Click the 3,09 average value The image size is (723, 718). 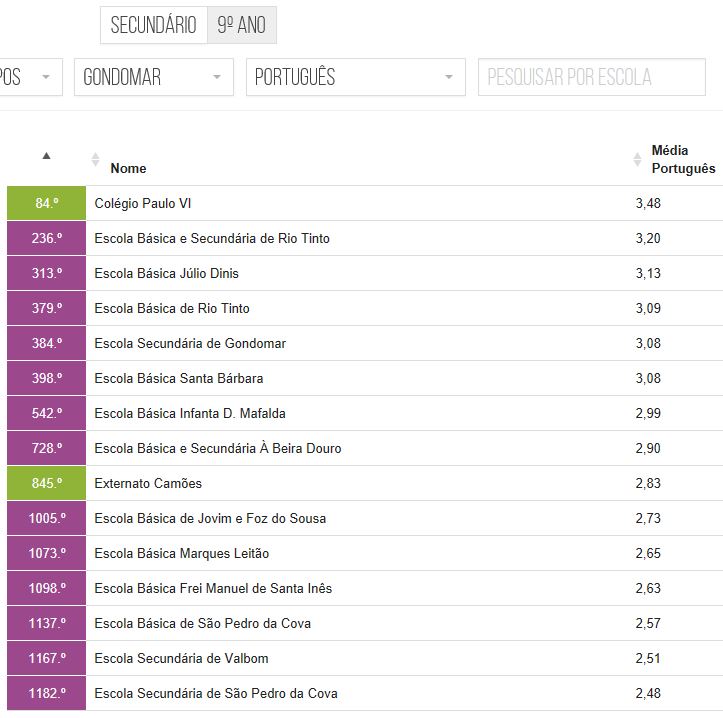[648, 309]
